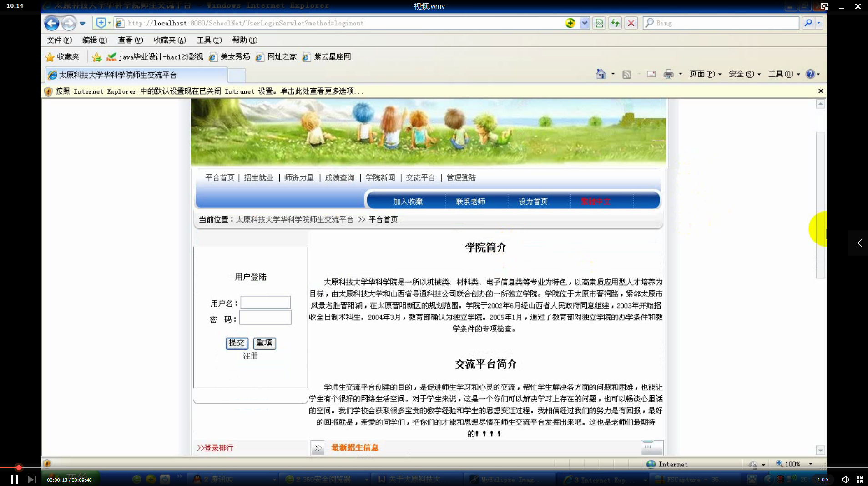Open the 帮助(H) menu
Viewport: 868px width, 486px height.
tap(245, 40)
